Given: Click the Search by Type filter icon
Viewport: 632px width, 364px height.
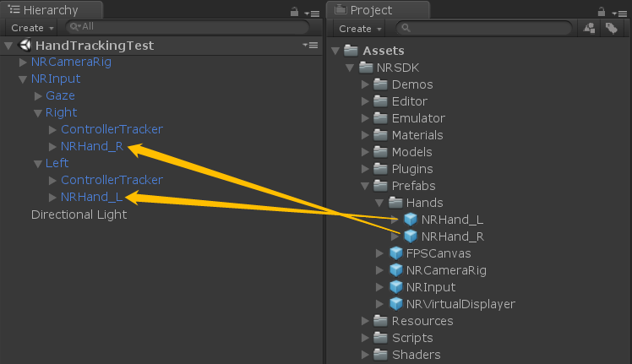Looking at the screenshot, I should [x=590, y=28].
